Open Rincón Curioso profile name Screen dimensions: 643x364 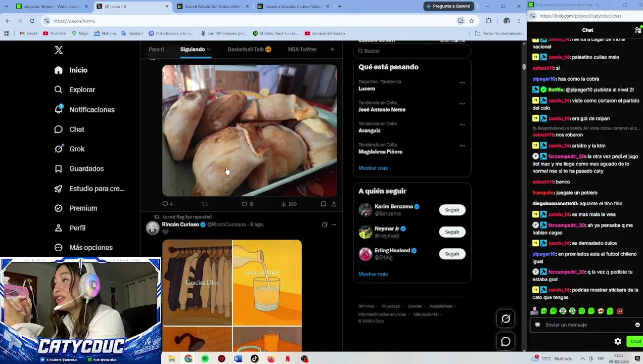180,224
